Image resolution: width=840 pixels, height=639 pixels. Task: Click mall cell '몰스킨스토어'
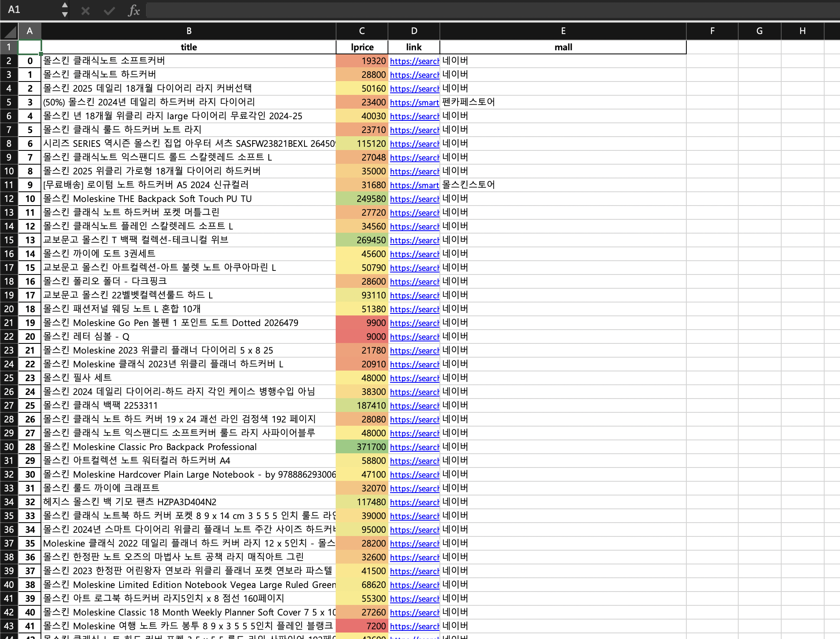point(563,185)
